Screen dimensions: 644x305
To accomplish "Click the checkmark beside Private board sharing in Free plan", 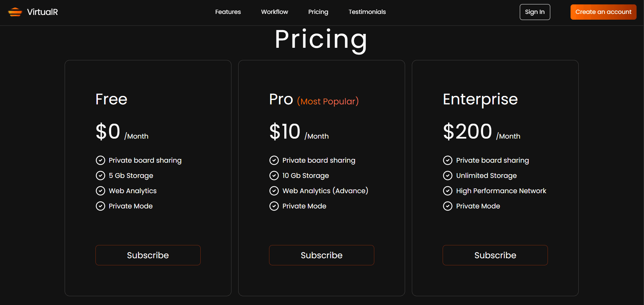I will click(x=101, y=160).
